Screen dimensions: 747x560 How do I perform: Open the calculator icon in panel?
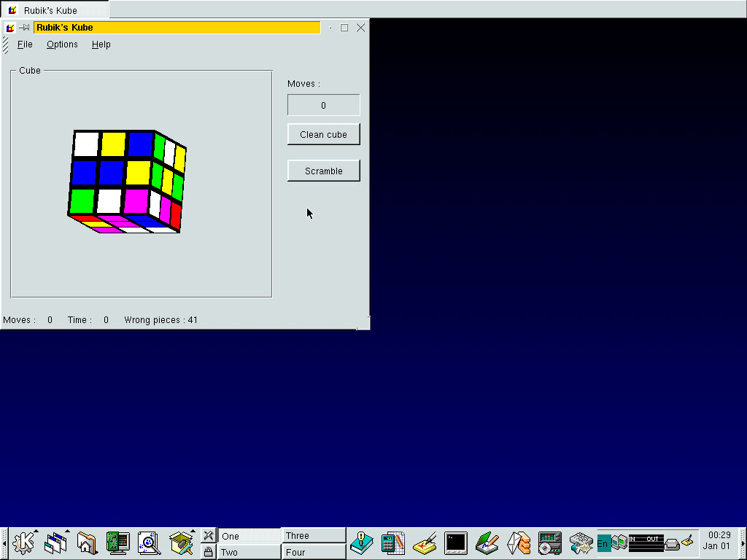(393, 543)
